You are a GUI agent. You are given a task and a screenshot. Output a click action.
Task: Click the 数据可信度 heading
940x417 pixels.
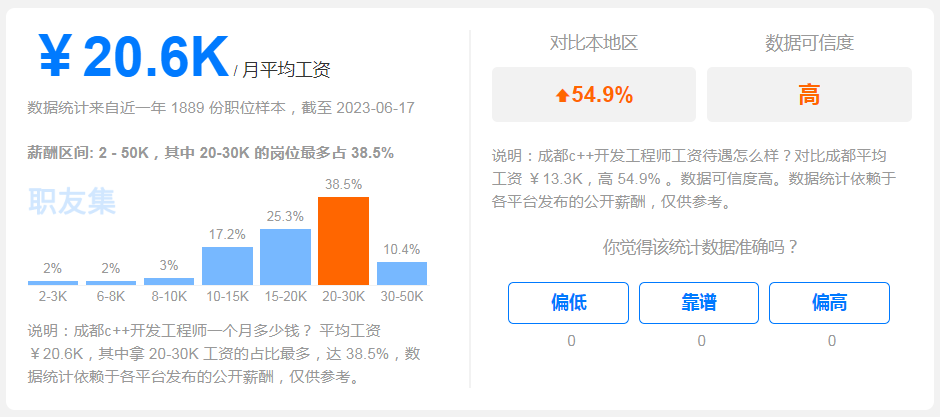coord(809,43)
